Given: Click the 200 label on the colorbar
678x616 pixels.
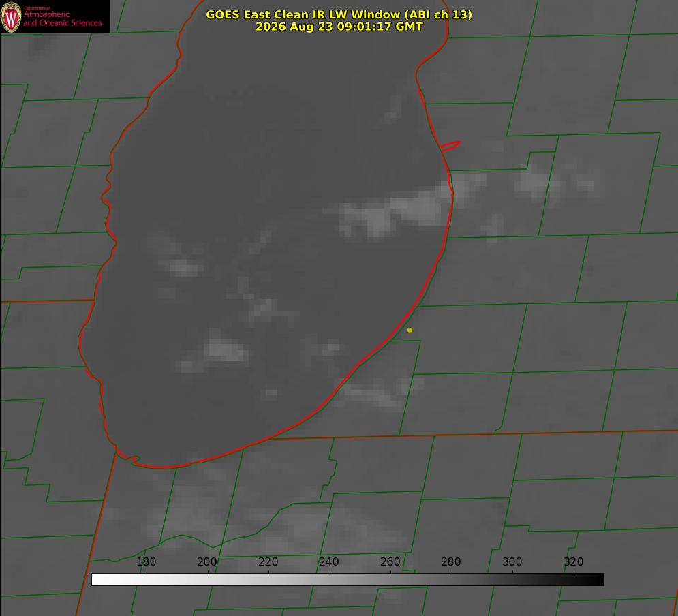Looking at the screenshot, I should point(207,561).
